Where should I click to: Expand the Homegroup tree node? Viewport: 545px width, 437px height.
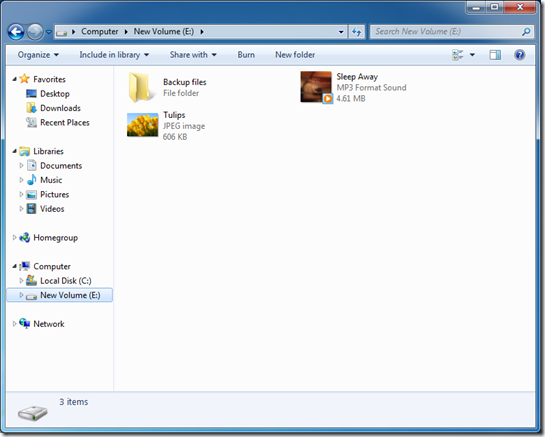pos(14,237)
